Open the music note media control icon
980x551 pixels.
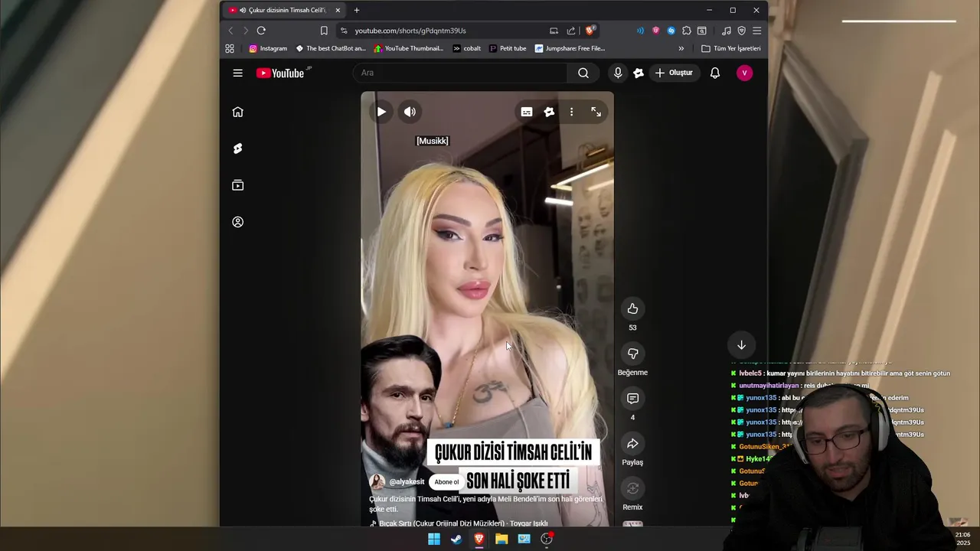726,31
